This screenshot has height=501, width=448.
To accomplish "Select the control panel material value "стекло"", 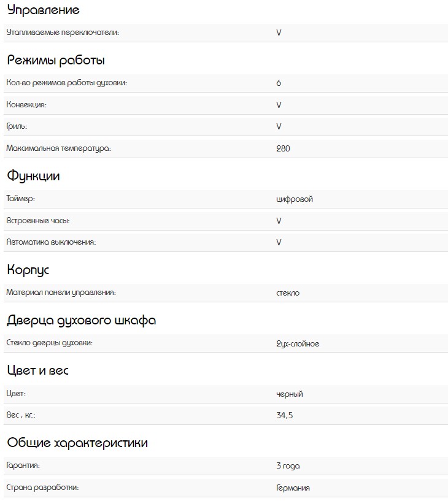I will pyautogui.click(x=288, y=293).
